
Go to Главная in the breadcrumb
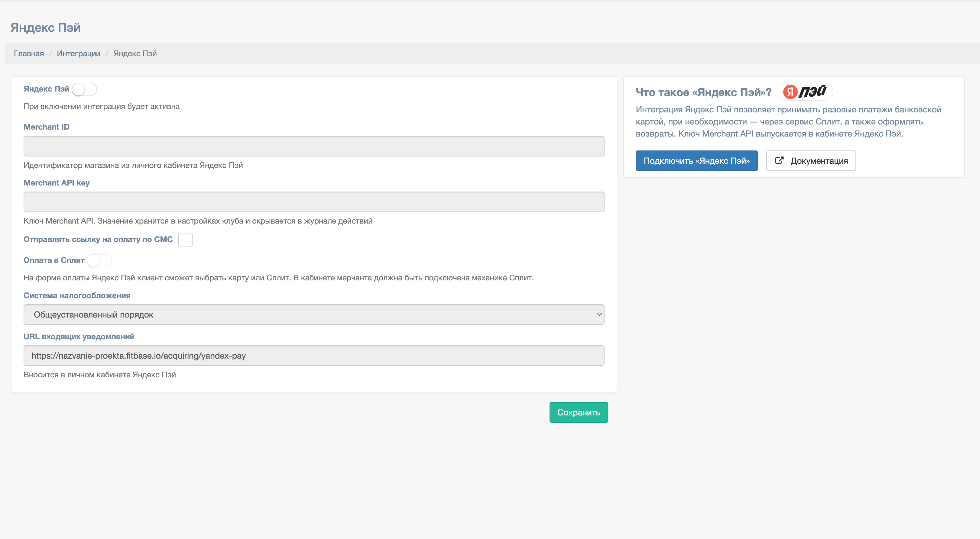29,53
